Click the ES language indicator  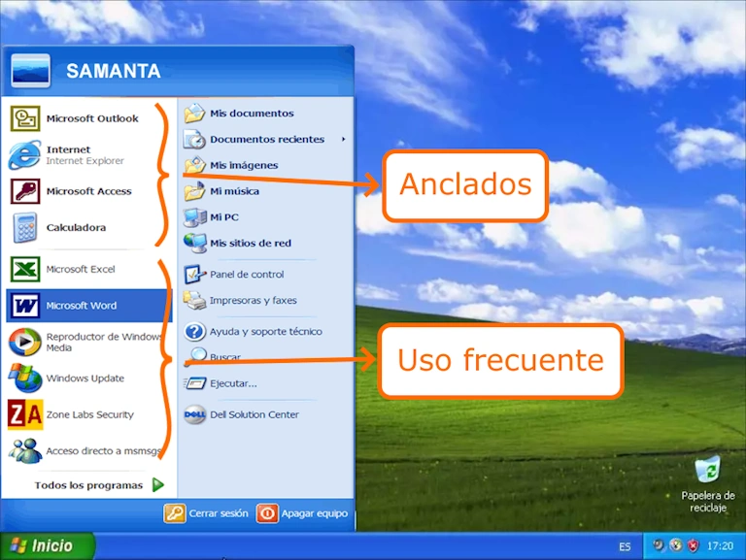tap(625, 546)
